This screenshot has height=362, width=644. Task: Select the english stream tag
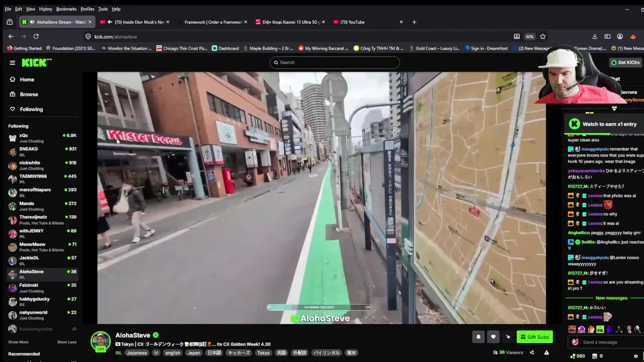(173, 353)
